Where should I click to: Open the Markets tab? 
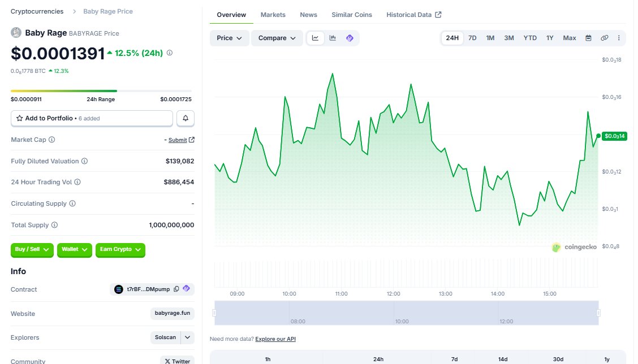pos(273,15)
